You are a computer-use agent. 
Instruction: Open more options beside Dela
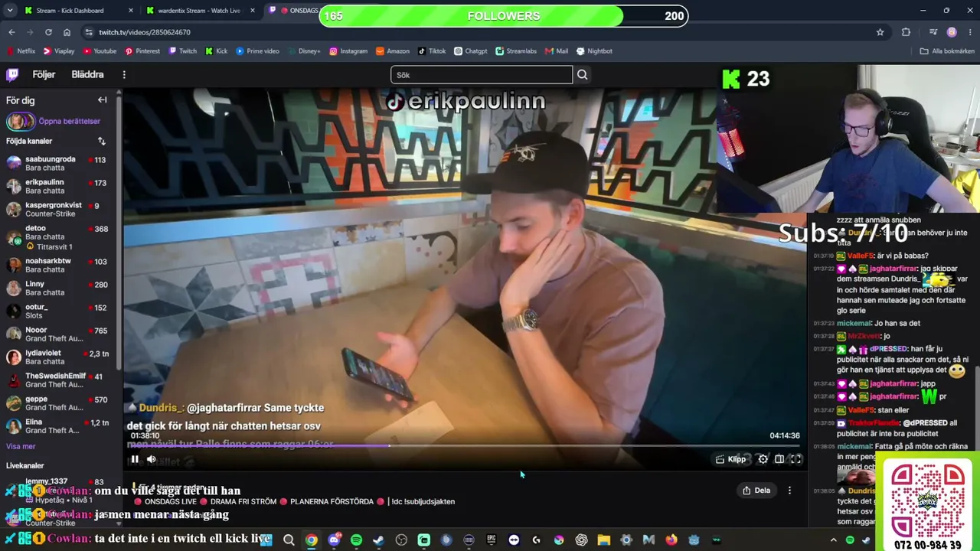pos(789,491)
